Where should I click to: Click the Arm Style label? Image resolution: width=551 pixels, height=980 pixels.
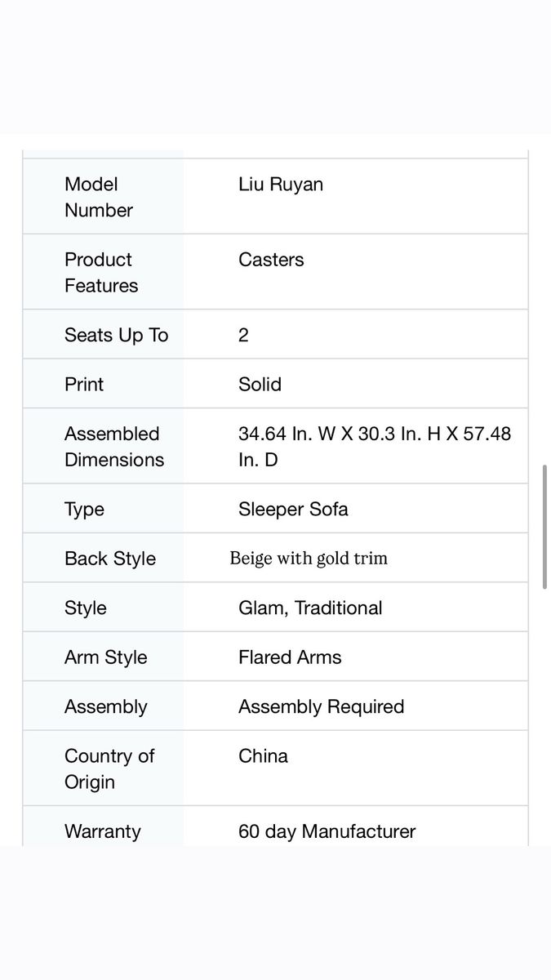point(106,657)
